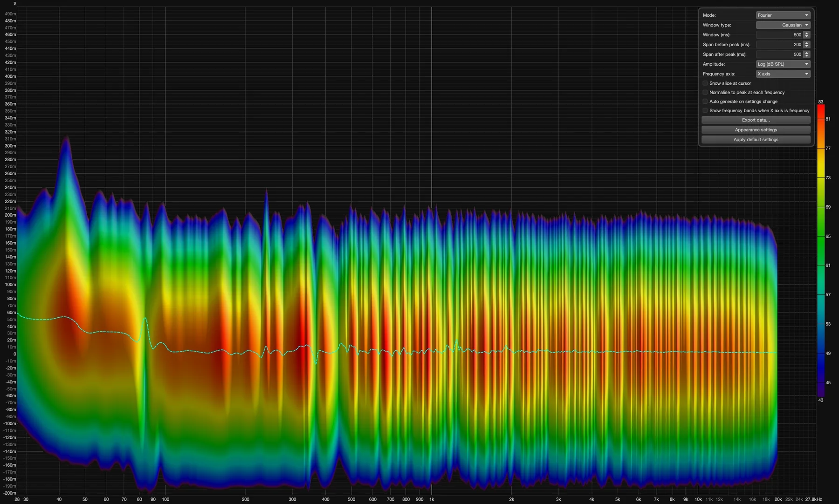Viewport: 839px width, 504px height.
Task: Click the "27.8kHz" label on the frequency axis
Action: click(x=813, y=499)
